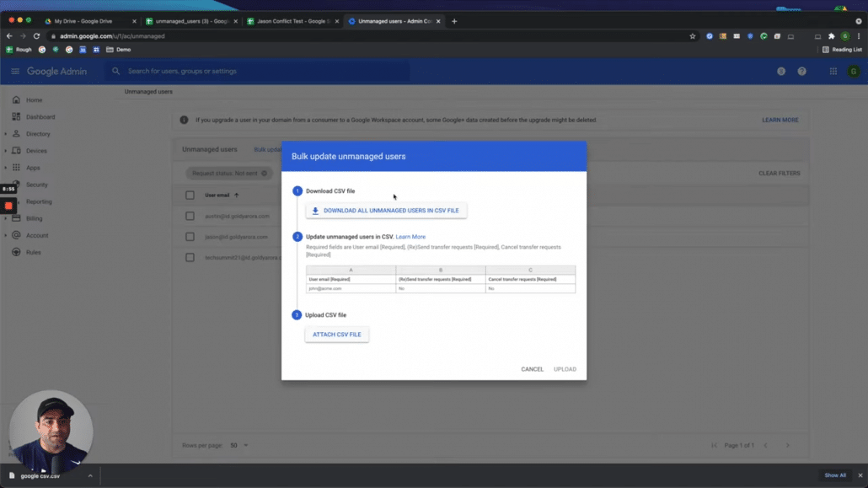
Task: Go to Home in the sidebar
Action: pos(34,100)
